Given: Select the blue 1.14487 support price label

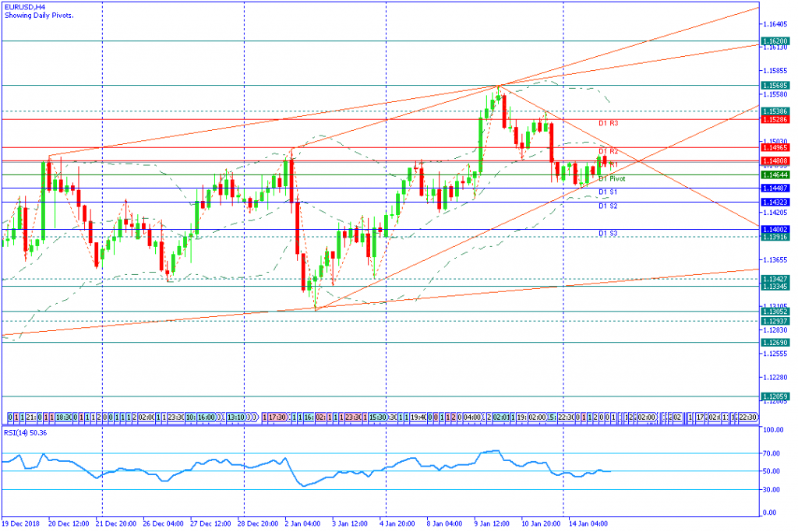Looking at the screenshot, I should (775, 188).
